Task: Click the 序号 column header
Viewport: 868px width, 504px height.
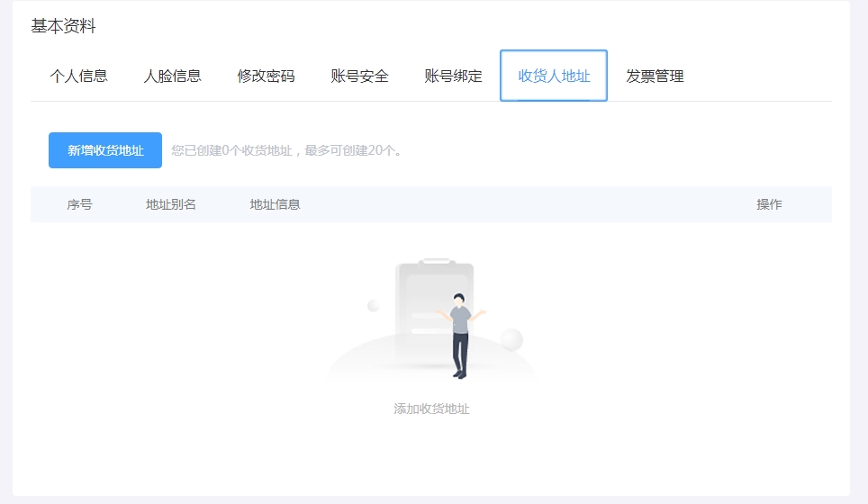Action: tap(79, 204)
